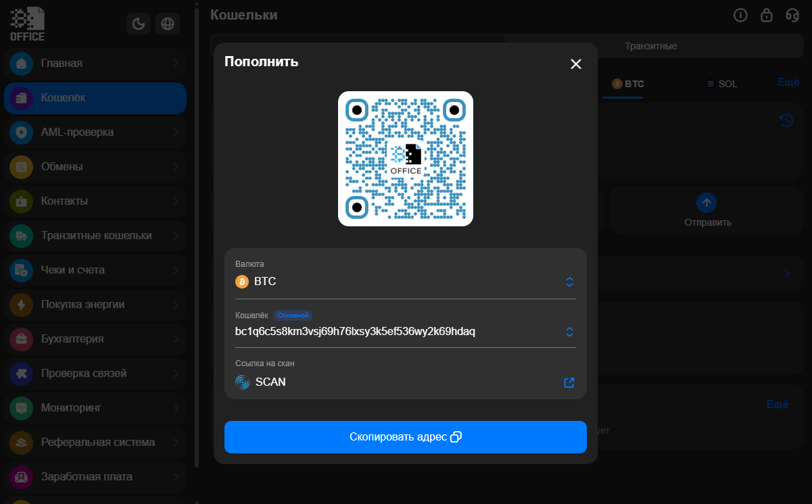Expand chevron next to Бухгалтерия
The height and width of the screenshot is (504, 812).
[175, 339]
